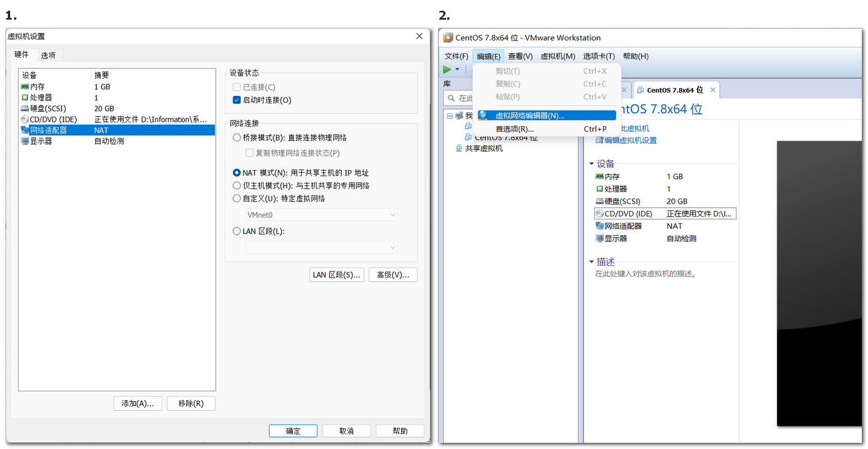Open the dropdown arrow beside the play button
Image resolution: width=868 pixels, height=449 pixels.
click(457, 70)
